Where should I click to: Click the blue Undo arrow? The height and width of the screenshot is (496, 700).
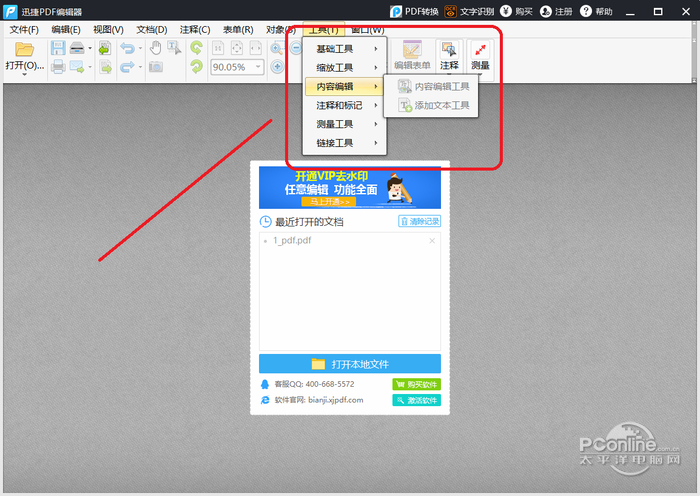pyautogui.click(x=127, y=48)
